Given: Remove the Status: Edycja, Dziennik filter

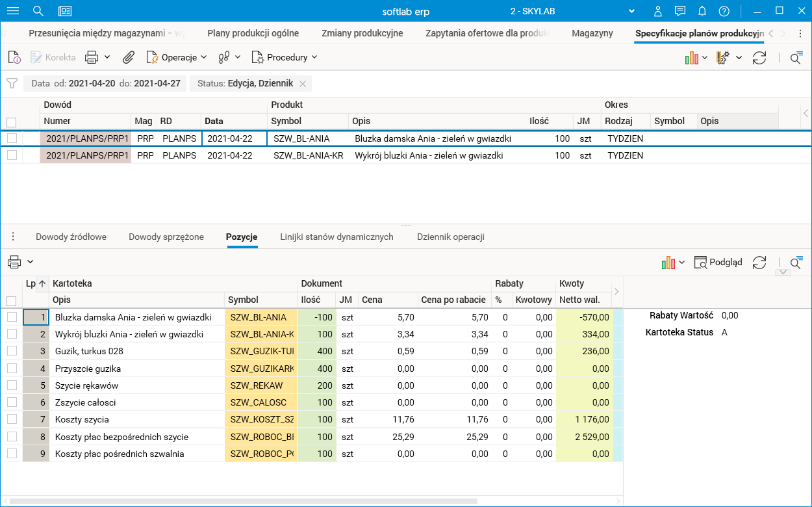Looking at the screenshot, I should 303,84.
